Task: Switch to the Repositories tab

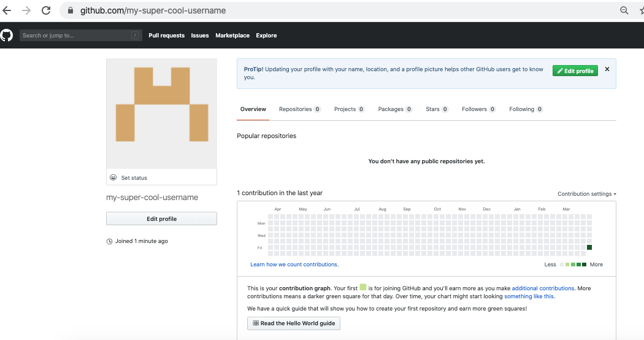Action: point(299,109)
